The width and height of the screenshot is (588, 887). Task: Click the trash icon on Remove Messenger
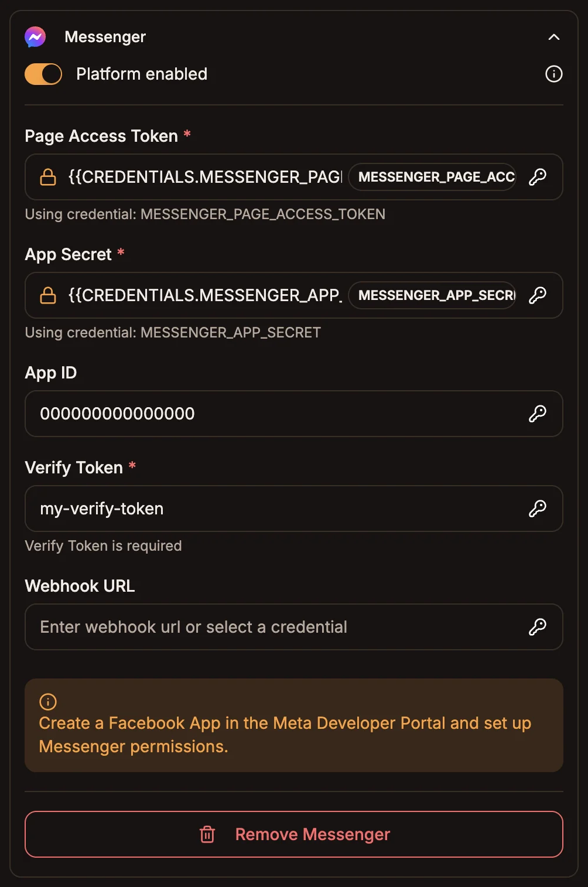click(207, 834)
